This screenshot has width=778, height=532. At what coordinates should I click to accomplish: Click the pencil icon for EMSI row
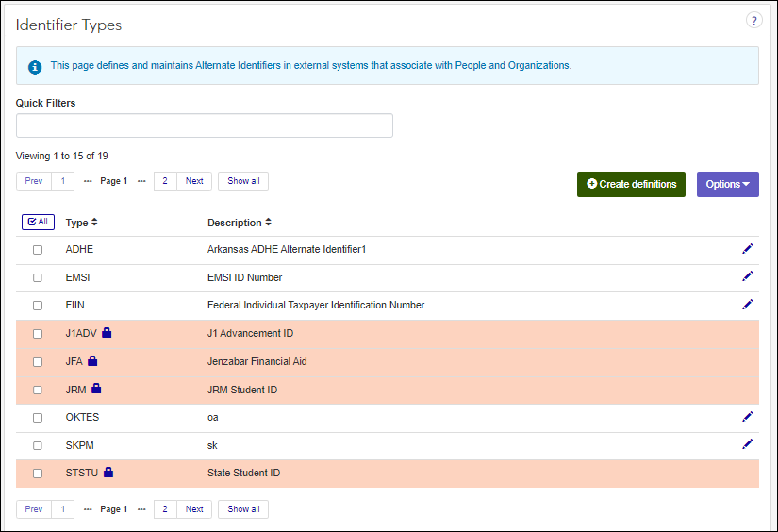tap(748, 276)
